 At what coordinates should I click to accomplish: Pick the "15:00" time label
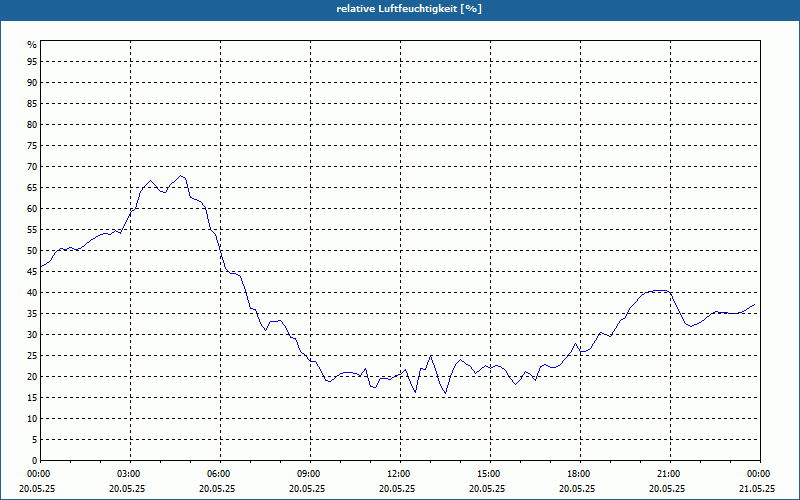pyautogui.click(x=490, y=474)
